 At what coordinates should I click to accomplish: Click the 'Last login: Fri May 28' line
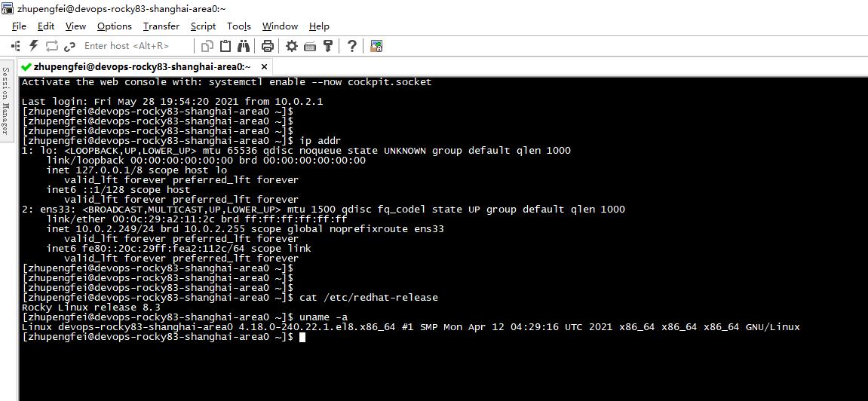point(172,101)
